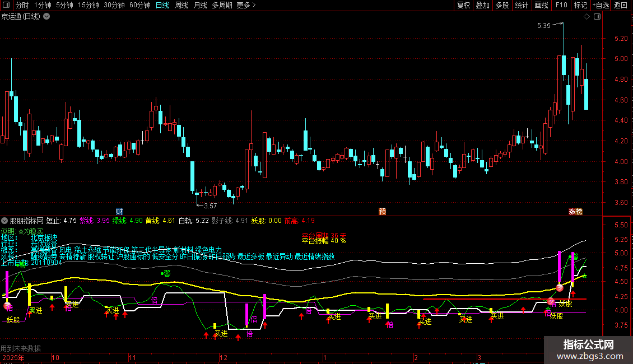Click the 财 financial marker icon

coord(119,211)
